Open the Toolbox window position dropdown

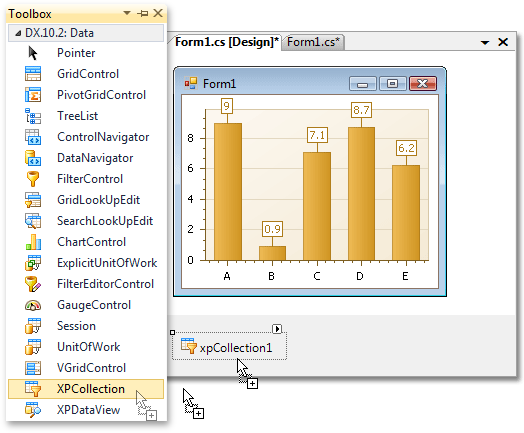point(127,13)
